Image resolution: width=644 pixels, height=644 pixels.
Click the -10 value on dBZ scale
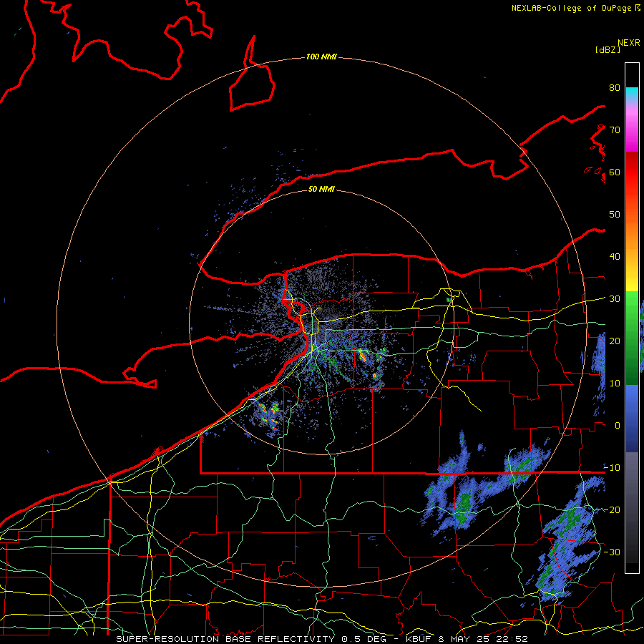click(x=612, y=468)
